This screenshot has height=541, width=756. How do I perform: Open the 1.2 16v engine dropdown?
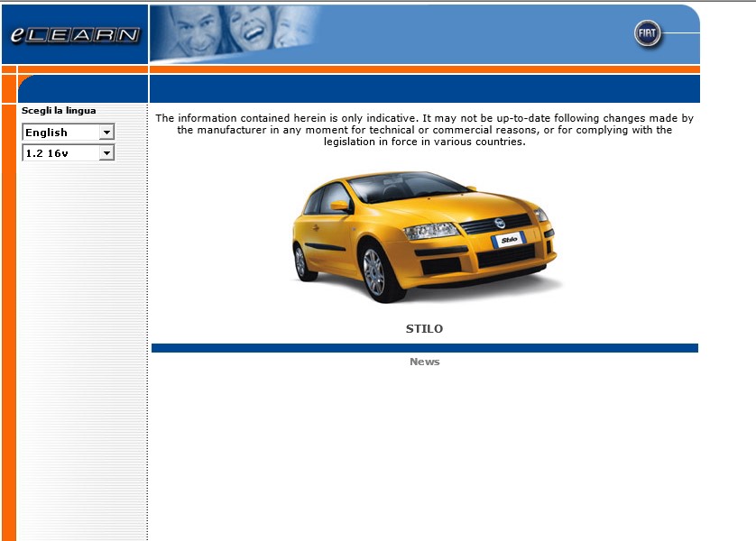click(x=68, y=153)
